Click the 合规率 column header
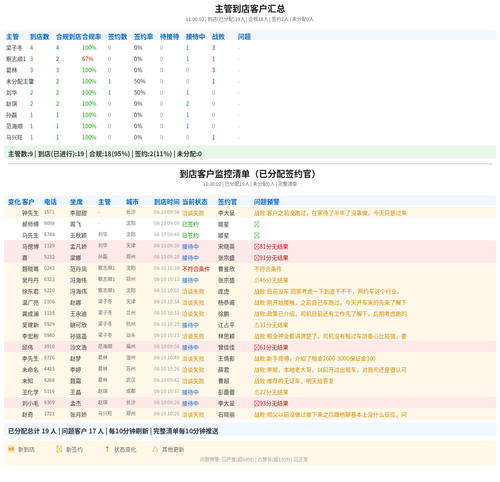The height and width of the screenshot is (482, 500). click(92, 37)
